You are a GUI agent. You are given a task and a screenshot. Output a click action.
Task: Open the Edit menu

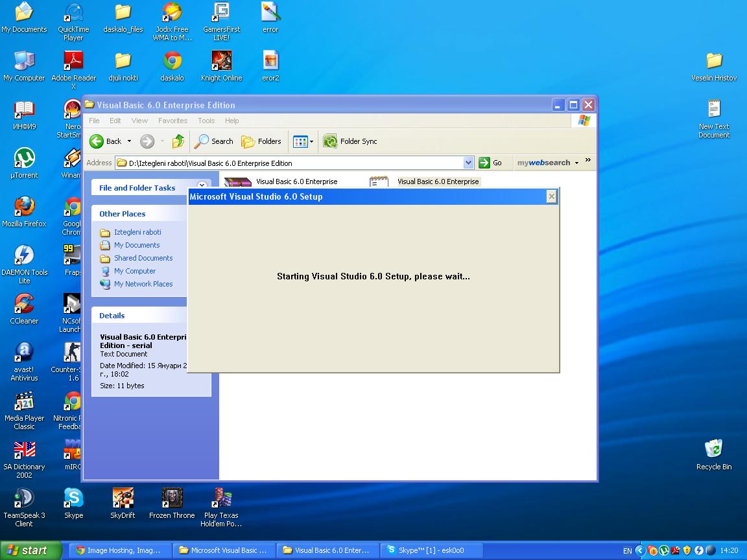click(115, 121)
